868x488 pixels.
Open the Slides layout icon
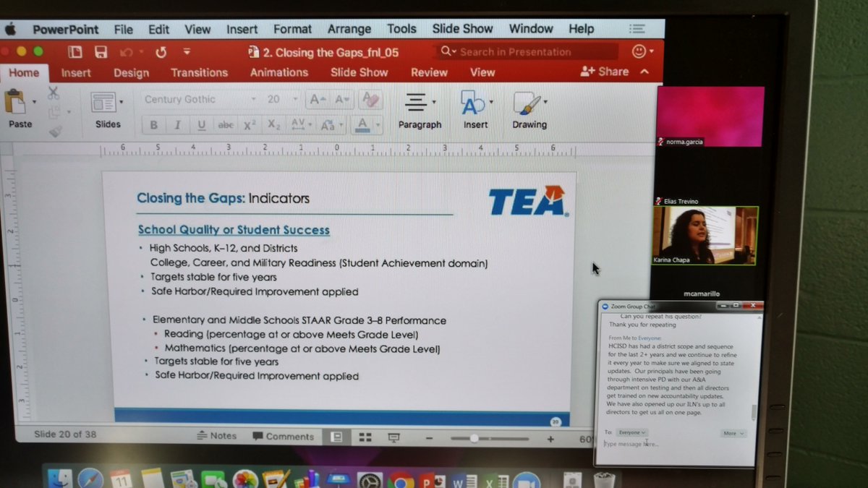103,102
